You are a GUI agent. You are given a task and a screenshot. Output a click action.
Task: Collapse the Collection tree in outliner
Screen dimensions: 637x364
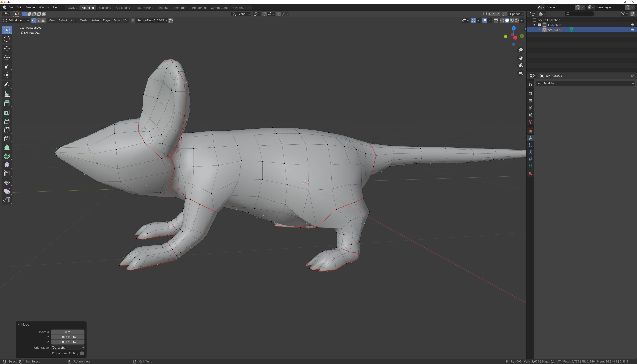pyautogui.click(x=534, y=25)
